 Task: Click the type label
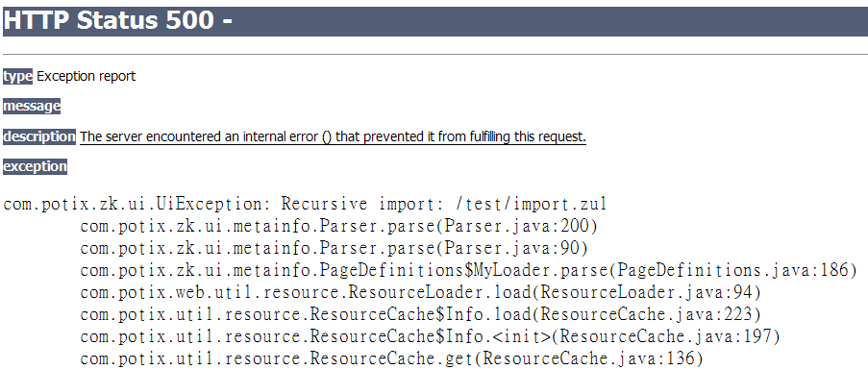(17, 76)
